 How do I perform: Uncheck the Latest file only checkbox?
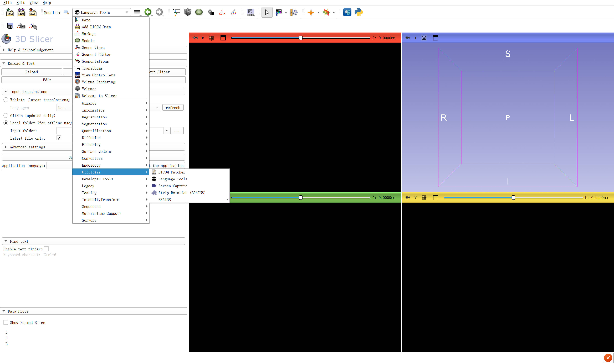click(x=59, y=138)
